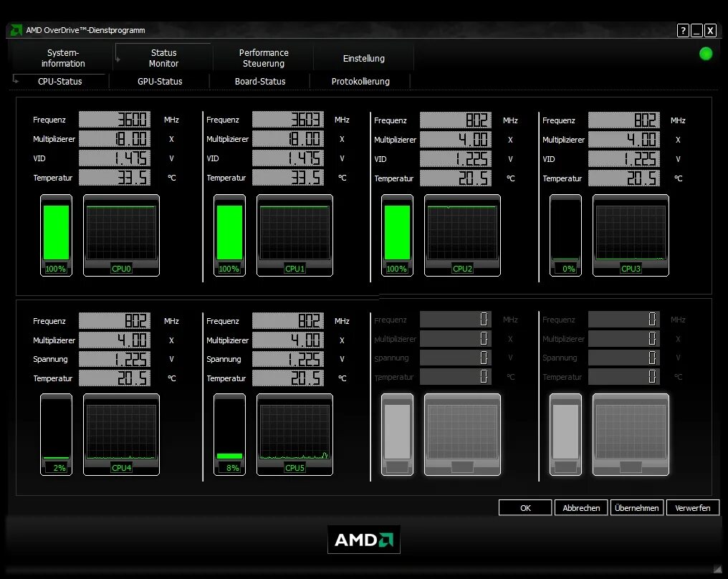This screenshot has width=728, height=579.
Task: Click CPU5's 20.5 temperature value
Action: [288, 378]
